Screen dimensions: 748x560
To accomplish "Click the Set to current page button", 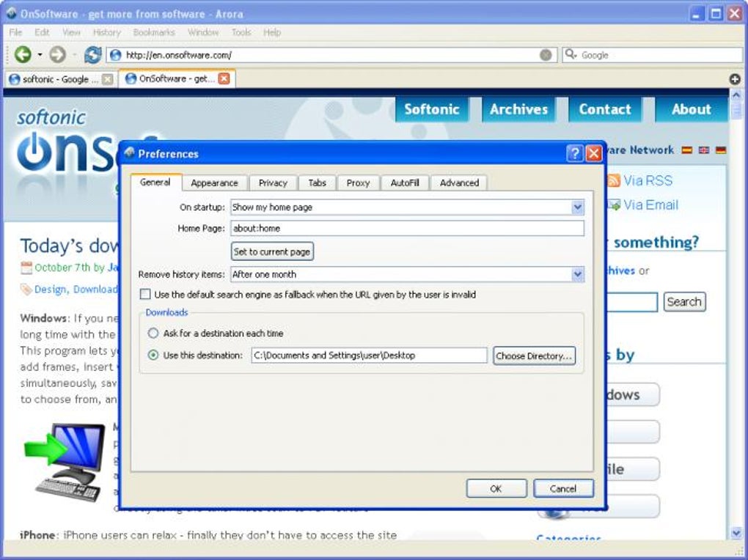I will pos(272,251).
